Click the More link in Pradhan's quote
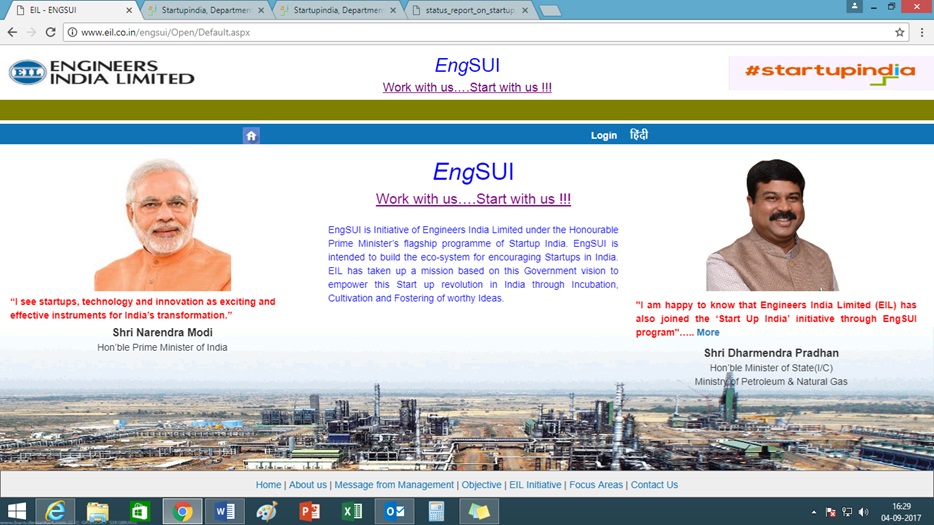This screenshot has height=525, width=934. (708, 332)
